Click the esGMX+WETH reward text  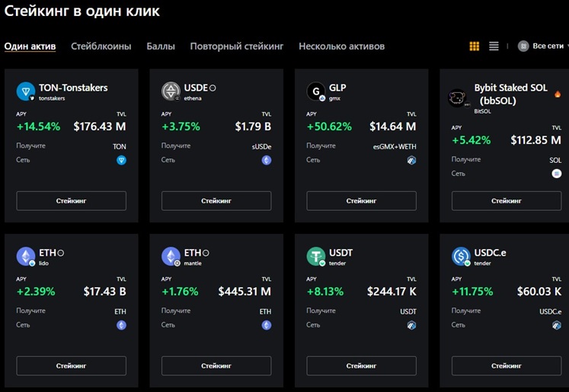395,147
